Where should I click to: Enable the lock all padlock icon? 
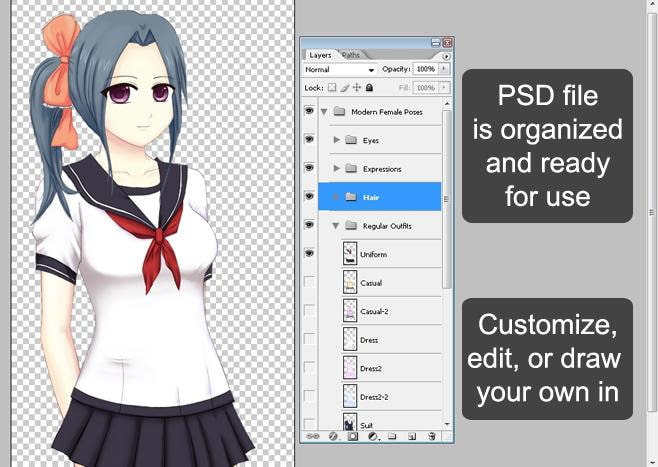(x=369, y=87)
